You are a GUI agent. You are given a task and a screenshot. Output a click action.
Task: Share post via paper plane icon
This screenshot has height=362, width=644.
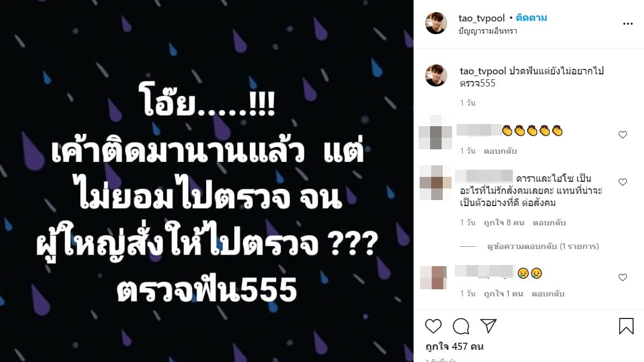pos(489,326)
